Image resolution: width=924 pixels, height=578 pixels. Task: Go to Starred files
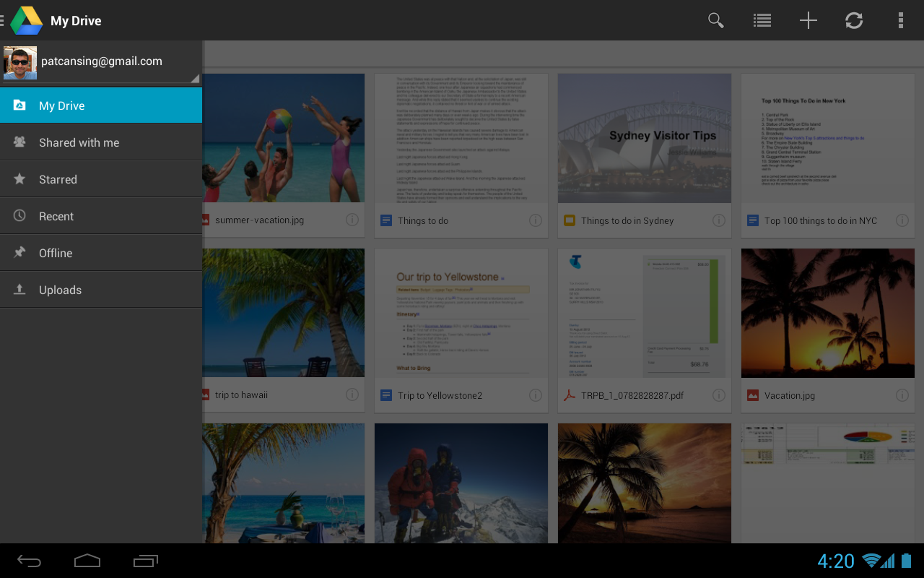[x=101, y=179]
